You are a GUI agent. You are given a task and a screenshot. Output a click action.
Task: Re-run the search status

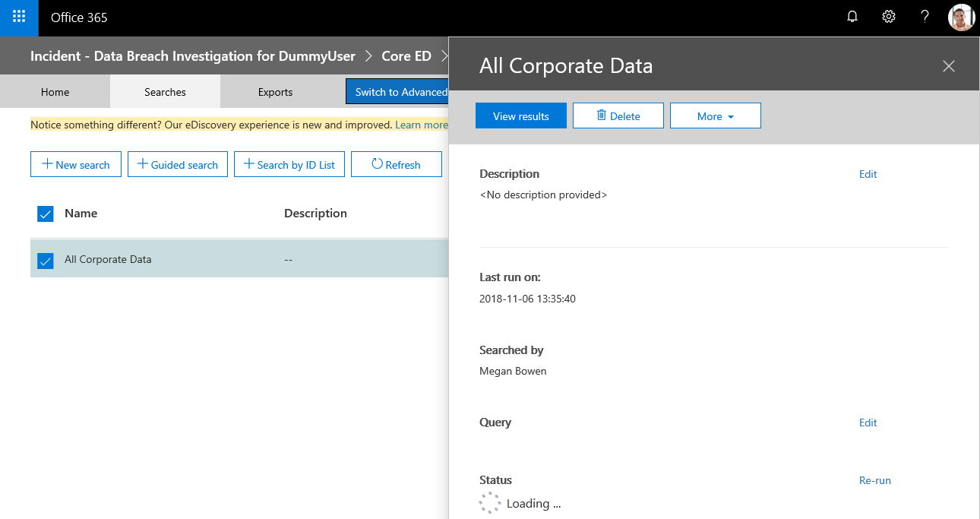pyautogui.click(x=875, y=480)
